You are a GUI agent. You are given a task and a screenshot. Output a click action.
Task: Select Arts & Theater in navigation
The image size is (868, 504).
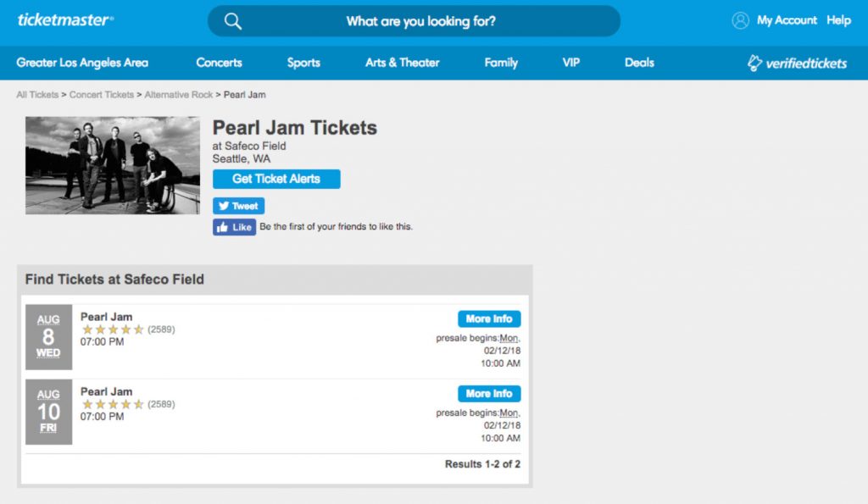[x=403, y=63]
